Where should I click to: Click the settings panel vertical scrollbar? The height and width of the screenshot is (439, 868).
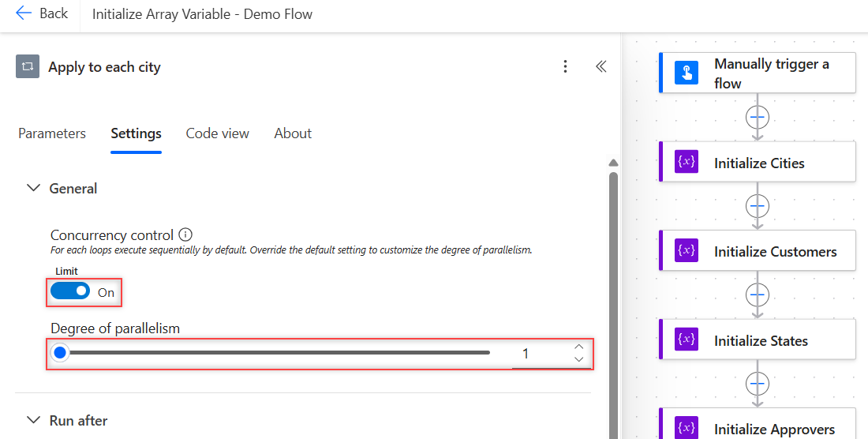tap(613, 305)
